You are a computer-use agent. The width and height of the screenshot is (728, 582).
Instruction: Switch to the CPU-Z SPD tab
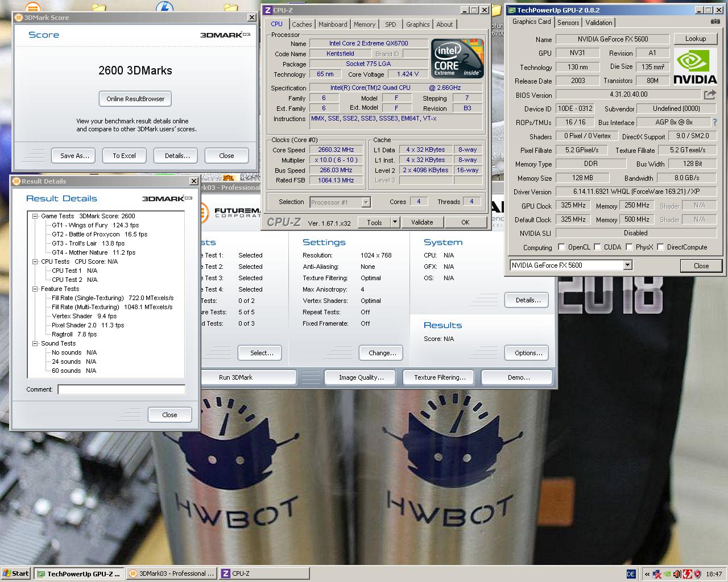(x=391, y=24)
